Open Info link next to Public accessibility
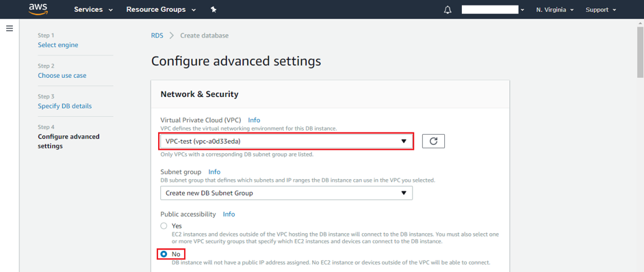Image resolution: width=644 pixels, height=272 pixels. [x=229, y=214]
